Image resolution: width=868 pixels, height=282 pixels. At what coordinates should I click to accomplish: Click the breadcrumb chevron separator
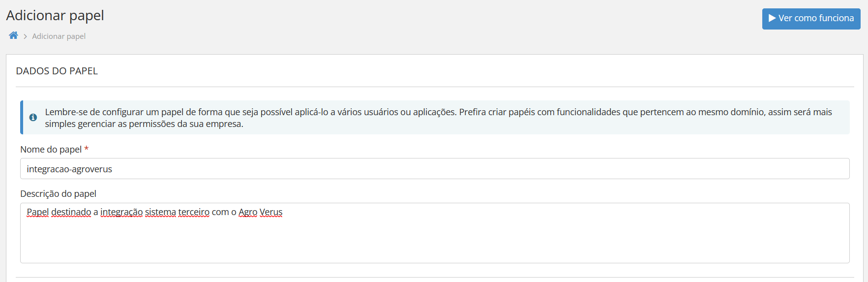(x=25, y=36)
